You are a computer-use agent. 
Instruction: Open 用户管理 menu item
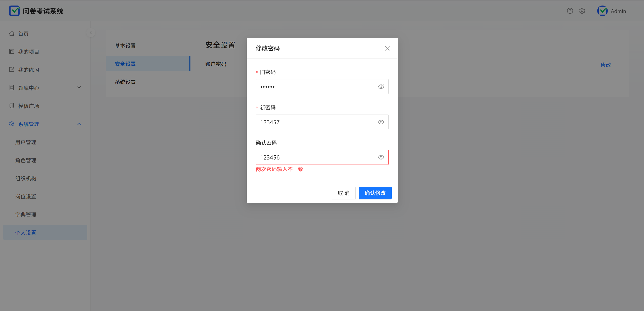point(45,142)
